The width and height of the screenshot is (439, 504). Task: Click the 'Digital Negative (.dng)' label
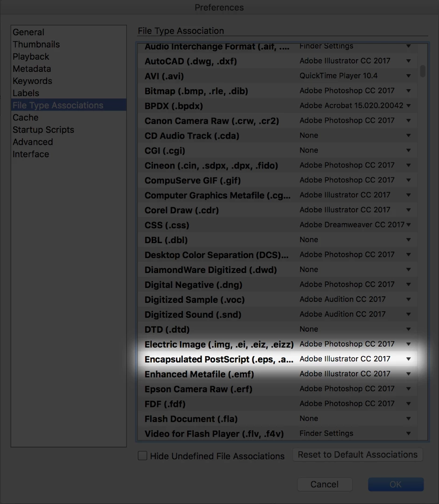(x=193, y=285)
